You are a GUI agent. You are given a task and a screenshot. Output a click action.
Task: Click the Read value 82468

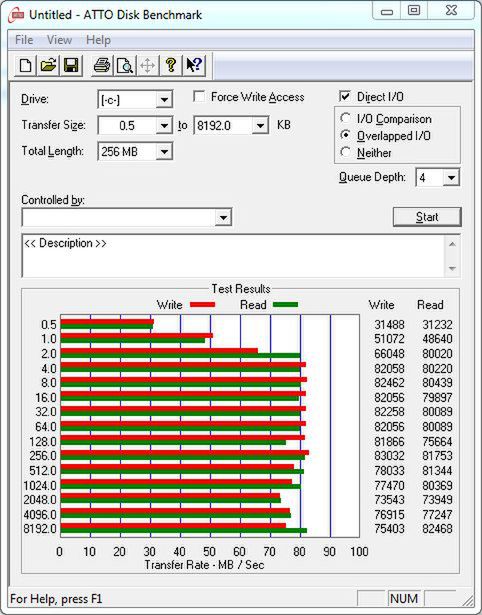(x=437, y=529)
